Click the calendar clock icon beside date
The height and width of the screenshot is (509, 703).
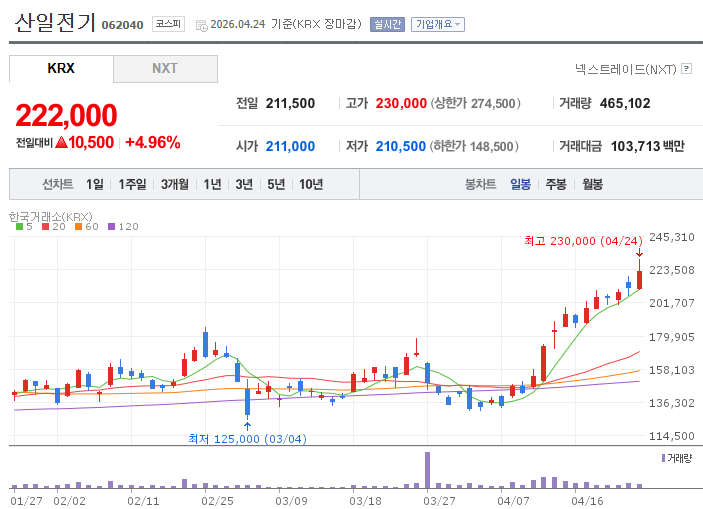202,26
